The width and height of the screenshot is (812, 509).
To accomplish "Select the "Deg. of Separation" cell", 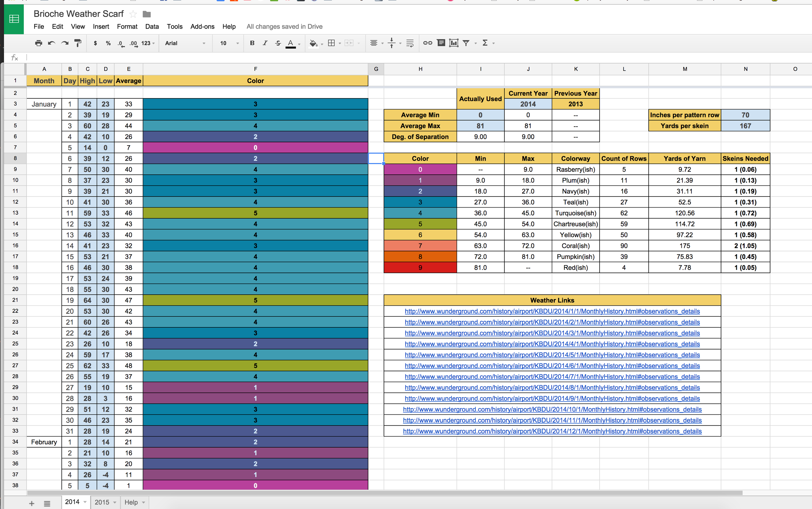I will (x=420, y=137).
